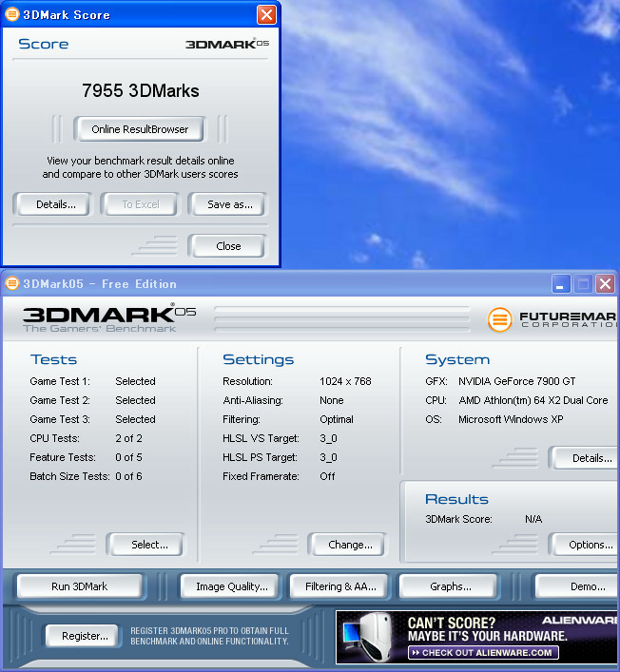Click Microsoft Windows XP OS text
This screenshot has height=672, width=620.
pos(511,419)
